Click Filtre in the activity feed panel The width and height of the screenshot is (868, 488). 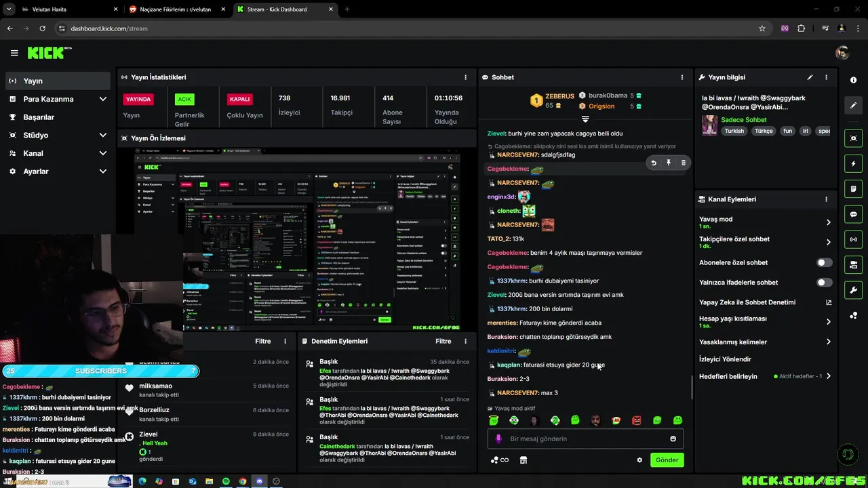point(263,341)
